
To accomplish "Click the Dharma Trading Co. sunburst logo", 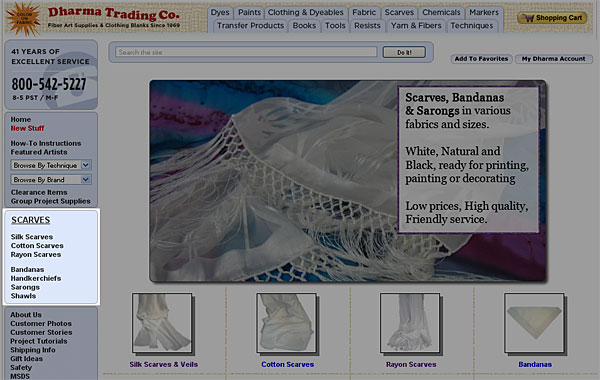I will coord(23,18).
